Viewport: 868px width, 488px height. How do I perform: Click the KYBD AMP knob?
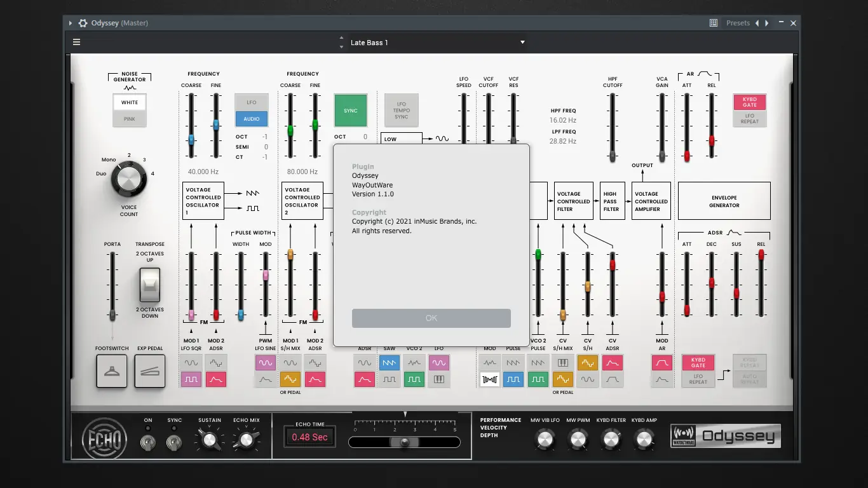(644, 438)
